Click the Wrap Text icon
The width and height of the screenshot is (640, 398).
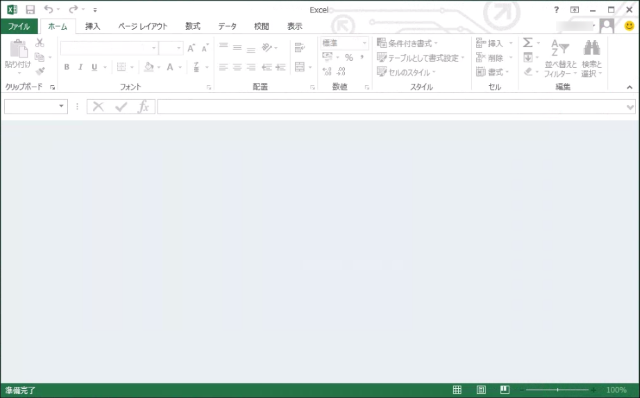[300, 48]
